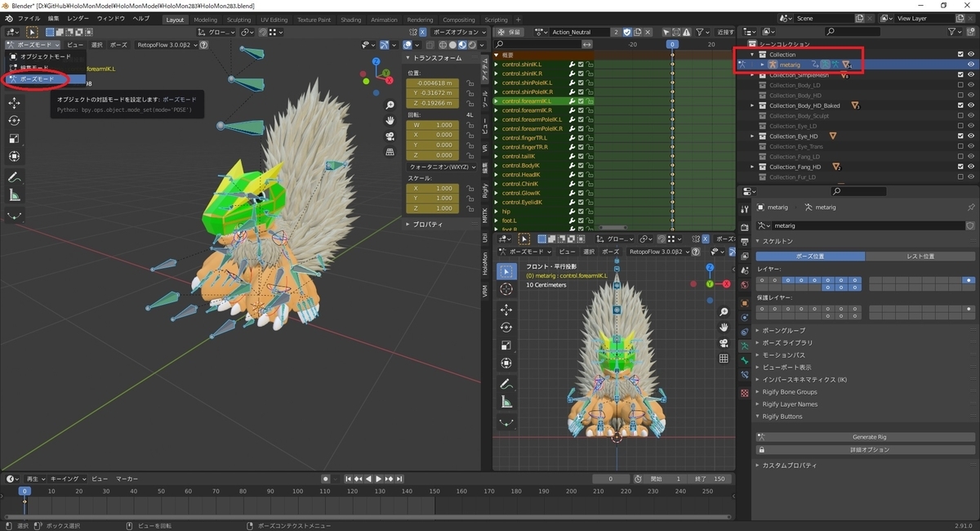
Task: Select the Rotate tool in main viewport toolbar
Action: (x=15, y=120)
